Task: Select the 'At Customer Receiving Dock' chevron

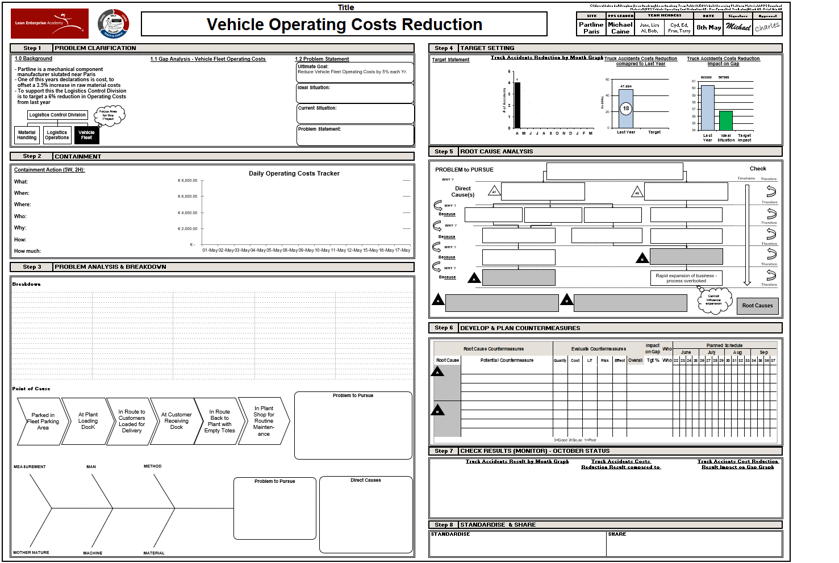Action: pyautogui.click(x=176, y=421)
